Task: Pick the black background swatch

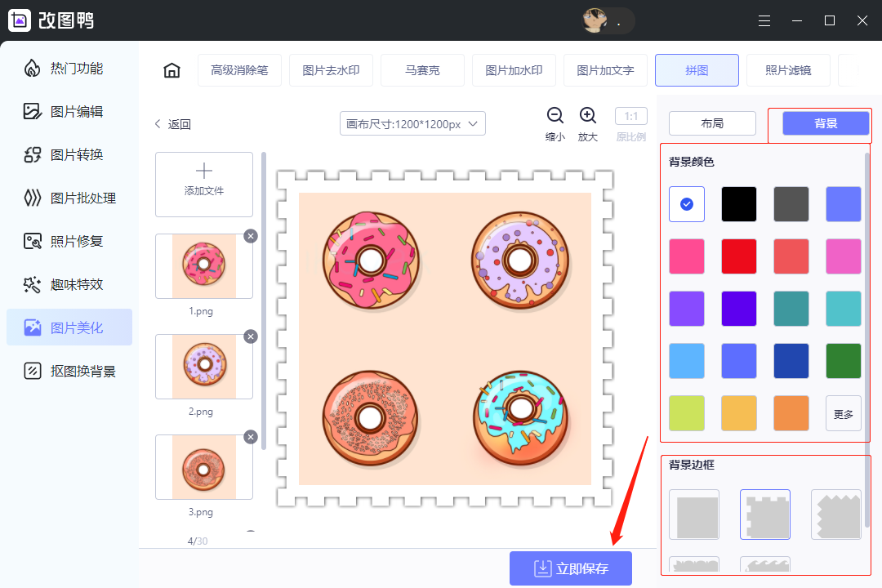Action: (738, 204)
